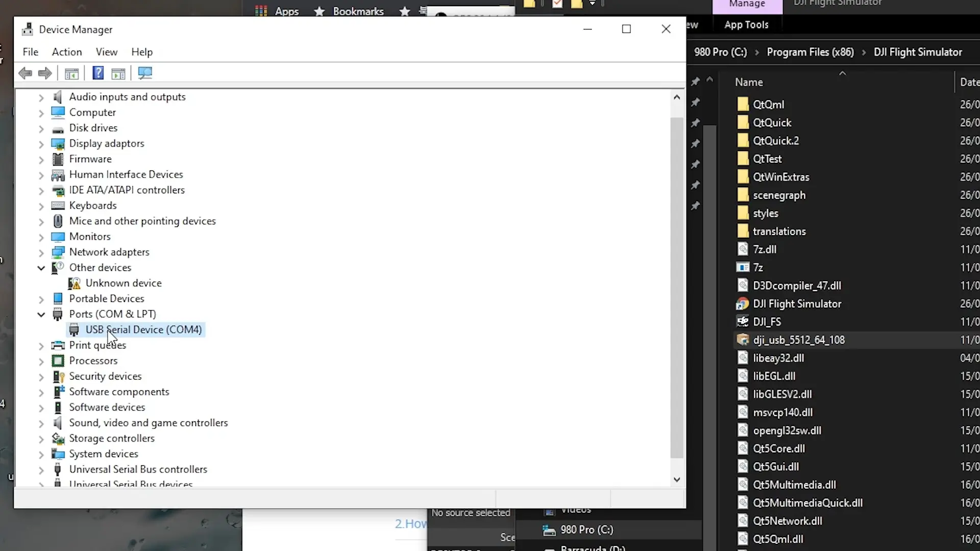
Task: Collapse the Ports (COM & LPT) node
Action: 41,315
